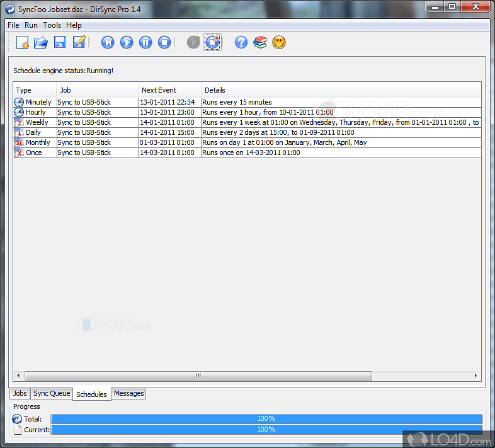Image resolution: width=495 pixels, height=448 pixels.
Task: Click next event 13-01-2011 23:00
Action: [x=170, y=112]
